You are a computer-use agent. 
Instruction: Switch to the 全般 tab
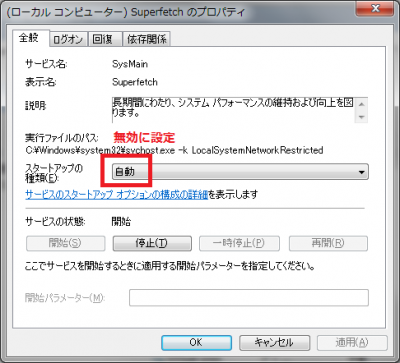(x=31, y=38)
